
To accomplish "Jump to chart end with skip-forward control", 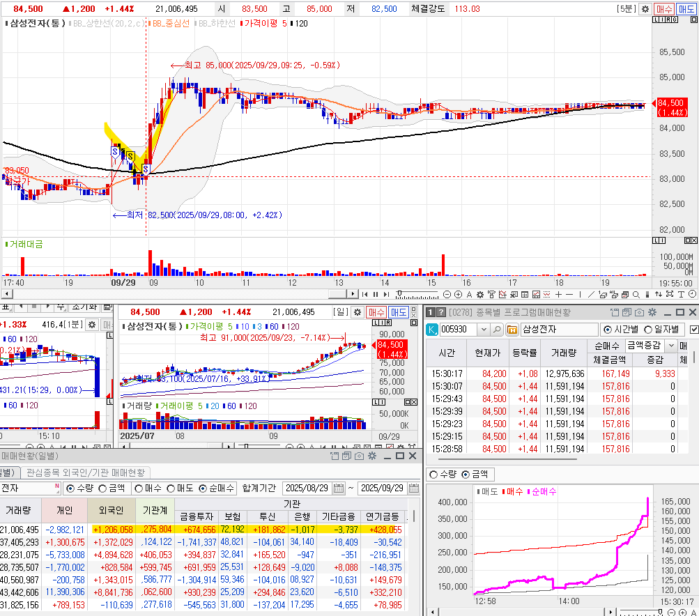I will click(x=386, y=294).
